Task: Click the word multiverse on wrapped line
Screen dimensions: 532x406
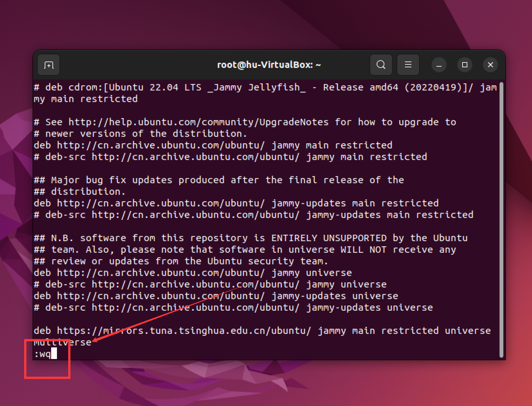Action: click(63, 343)
